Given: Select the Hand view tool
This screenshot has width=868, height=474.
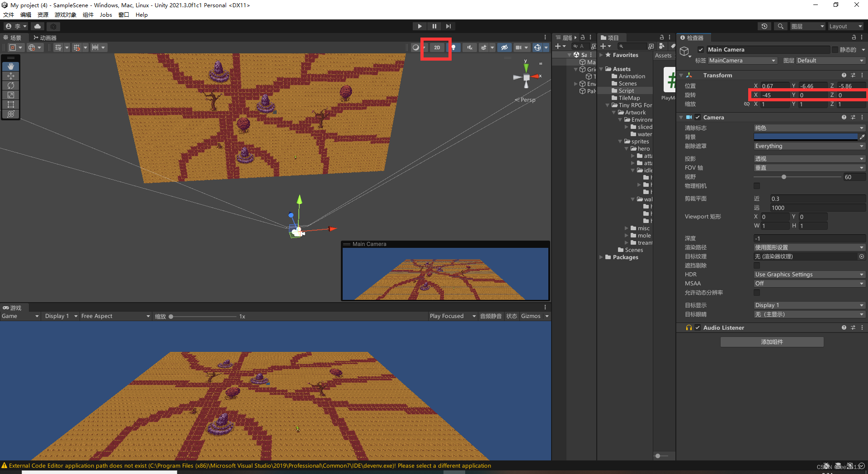Looking at the screenshot, I should [x=11, y=66].
